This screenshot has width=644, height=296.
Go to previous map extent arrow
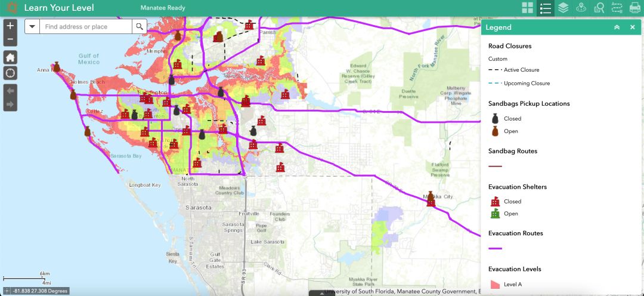(x=10, y=91)
